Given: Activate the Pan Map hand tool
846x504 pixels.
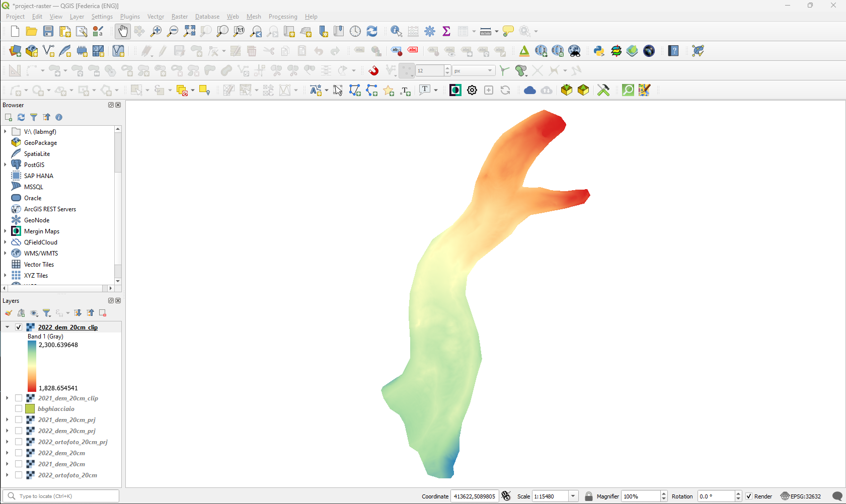Looking at the screenshot, I should (x=122, y=31).
